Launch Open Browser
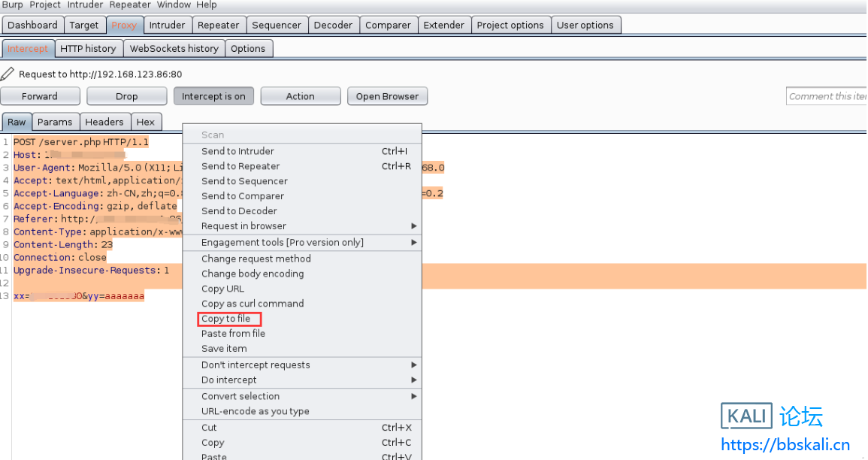Image resolution: width=868 pixels, height=460 pixels. (x=387, y=96)
